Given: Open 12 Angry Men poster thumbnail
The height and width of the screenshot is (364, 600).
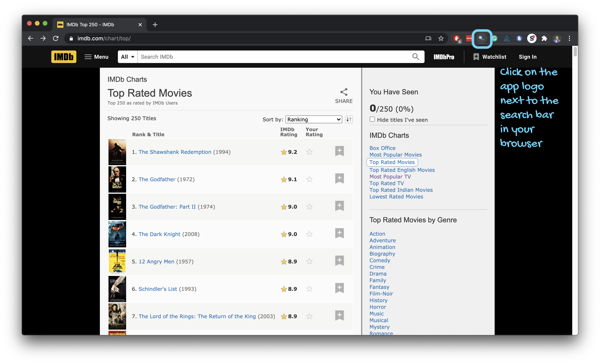Looking at the screenshot, I should [117, 262].
